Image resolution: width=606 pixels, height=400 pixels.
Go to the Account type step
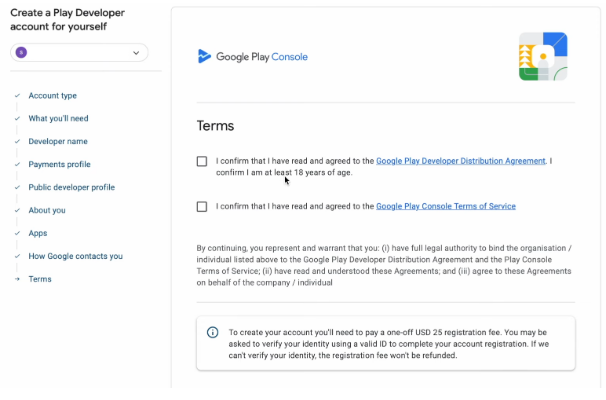click(x=52, y=96)
